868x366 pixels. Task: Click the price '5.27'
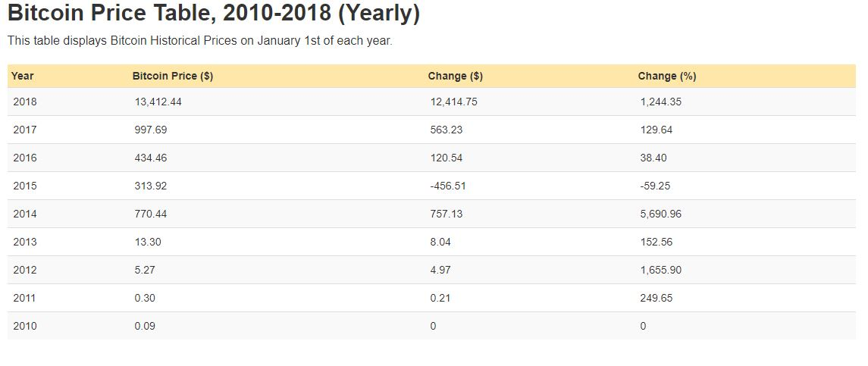[145, 271]
